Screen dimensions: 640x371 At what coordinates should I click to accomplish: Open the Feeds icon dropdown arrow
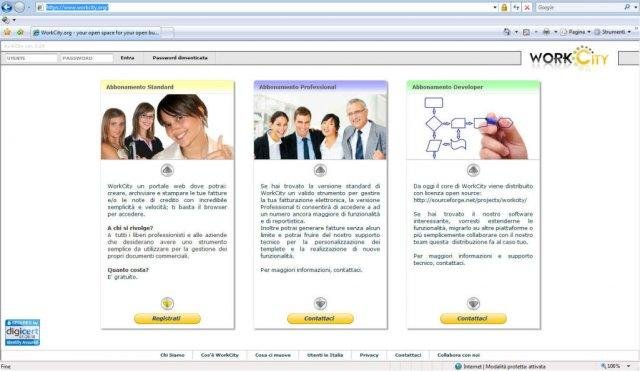[536, 32]
